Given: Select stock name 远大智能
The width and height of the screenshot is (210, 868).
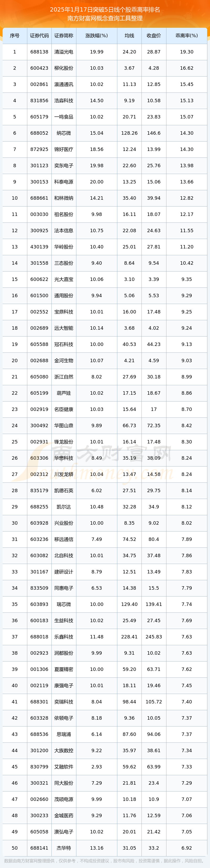Looking at the screenshot, I should (x=64, y=328).
